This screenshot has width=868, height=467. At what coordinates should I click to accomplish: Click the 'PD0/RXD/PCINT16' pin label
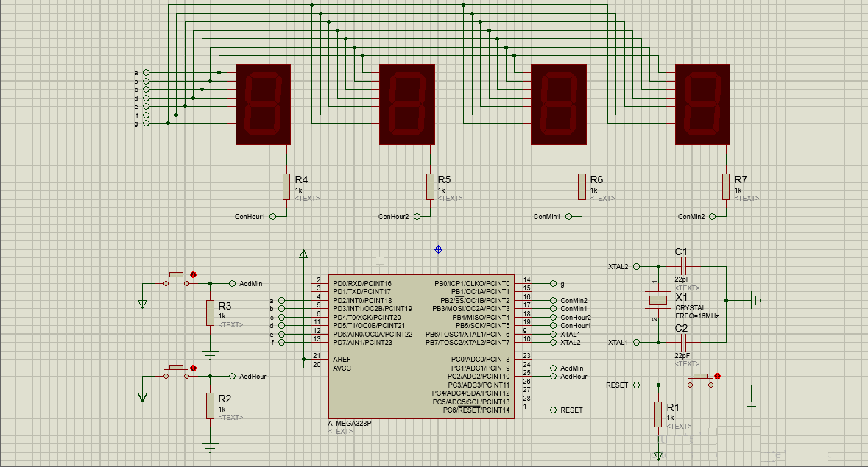tap(362, 284)
